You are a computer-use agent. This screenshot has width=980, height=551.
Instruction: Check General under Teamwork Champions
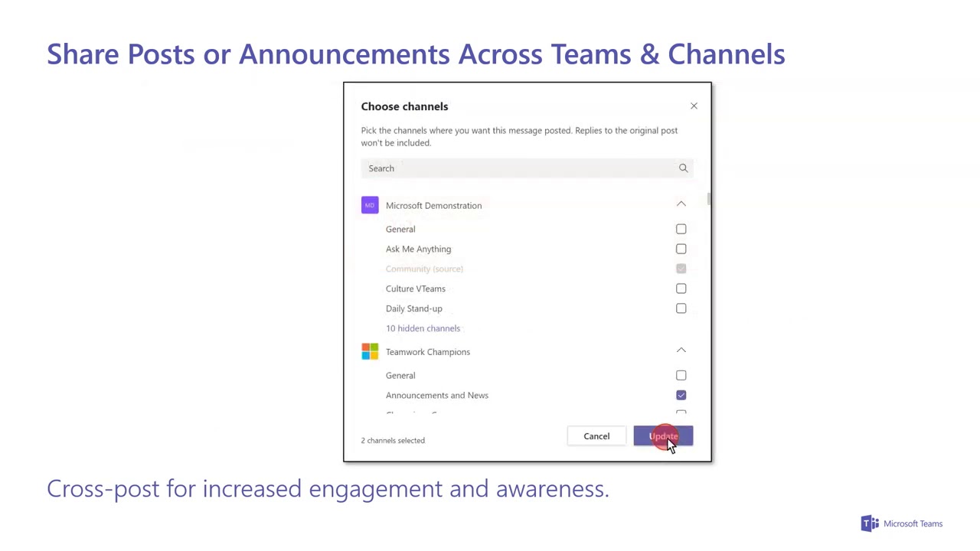681,375
